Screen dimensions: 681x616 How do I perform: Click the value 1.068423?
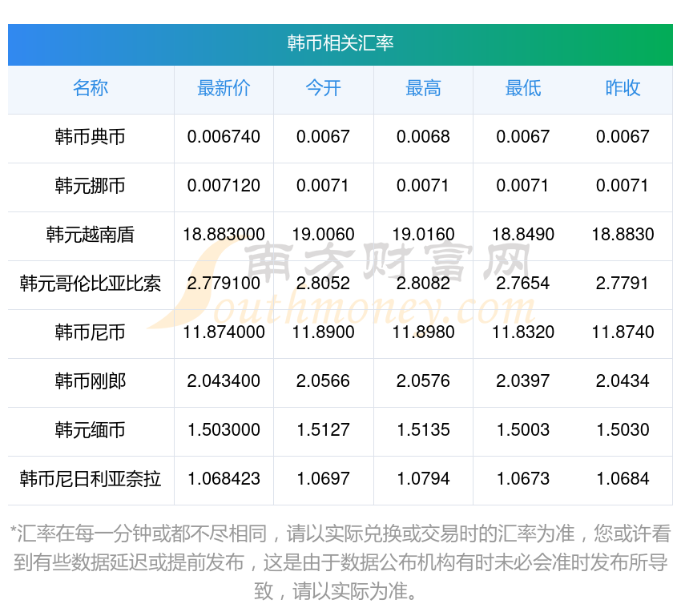224,479
